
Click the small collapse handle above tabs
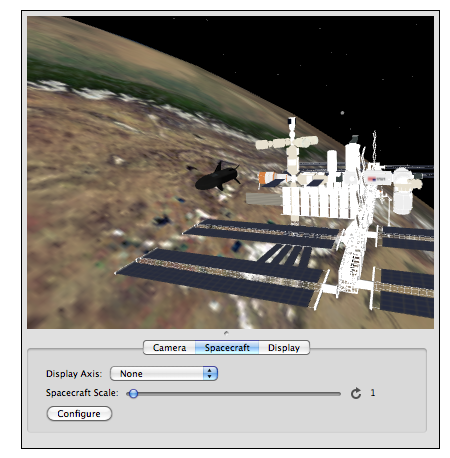[226, 333]
